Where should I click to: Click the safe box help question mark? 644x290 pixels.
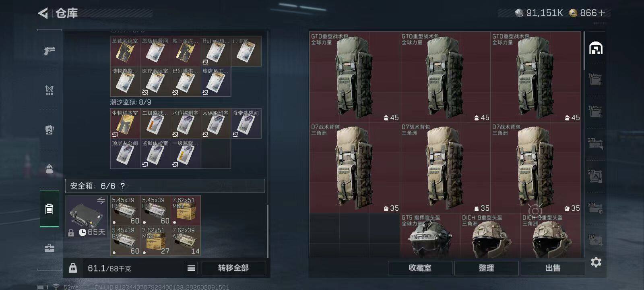[123, 186]
